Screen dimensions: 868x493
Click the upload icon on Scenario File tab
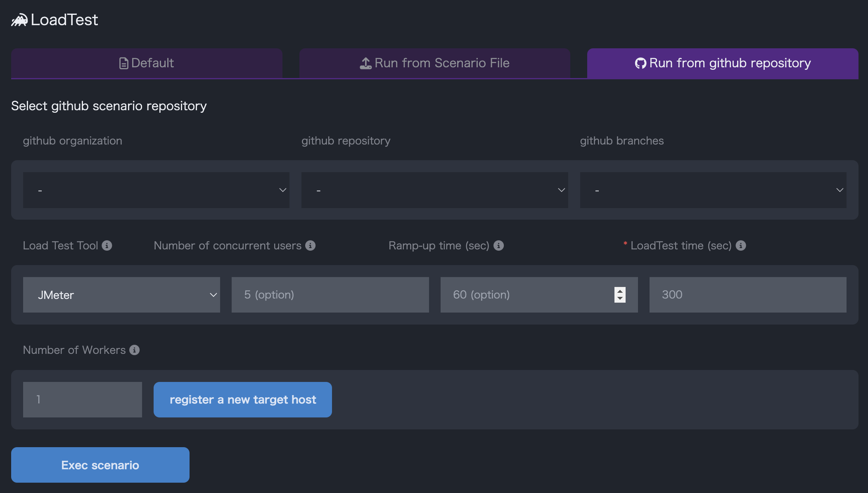pos(365,63)
